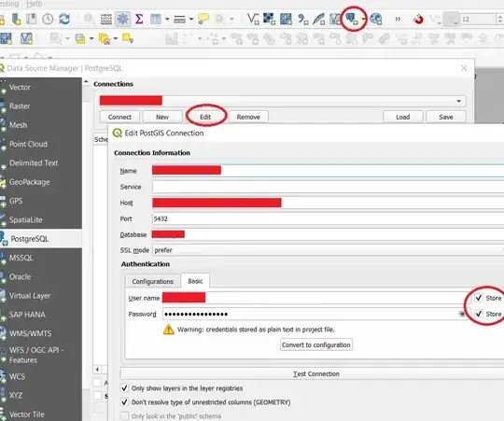Click Add Vector Layer toolbar icon
Screen dimensions: 504x421
[x=253, y=19]
